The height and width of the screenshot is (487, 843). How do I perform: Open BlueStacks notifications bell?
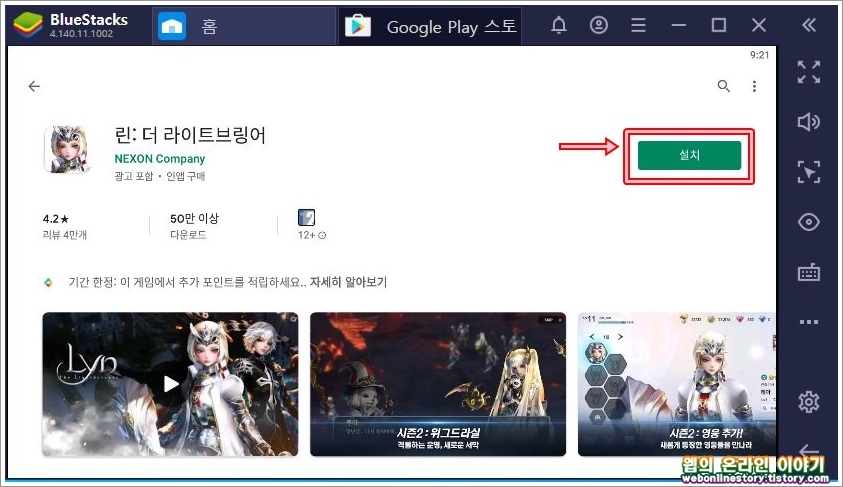click(559, 25)
